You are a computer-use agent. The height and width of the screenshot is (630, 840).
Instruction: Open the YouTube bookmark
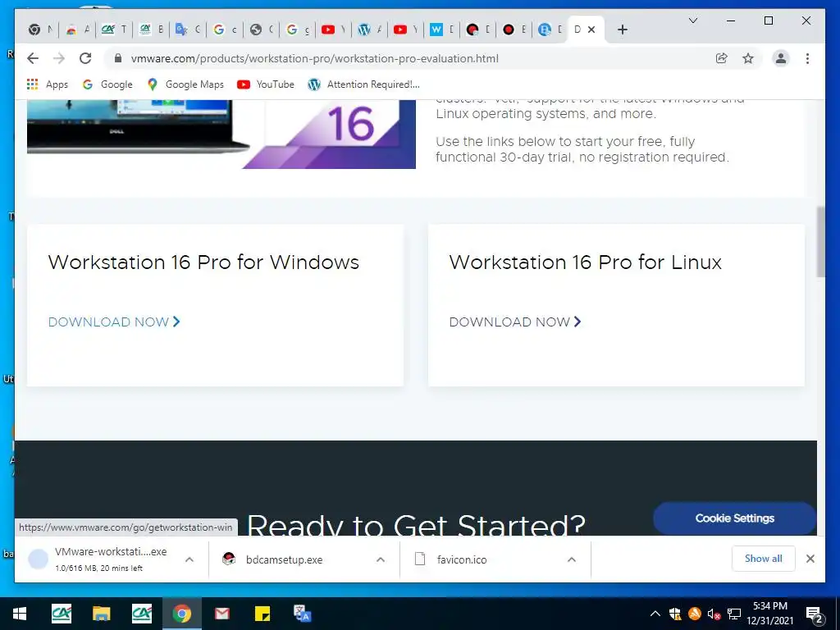click(x=266, y=84)
